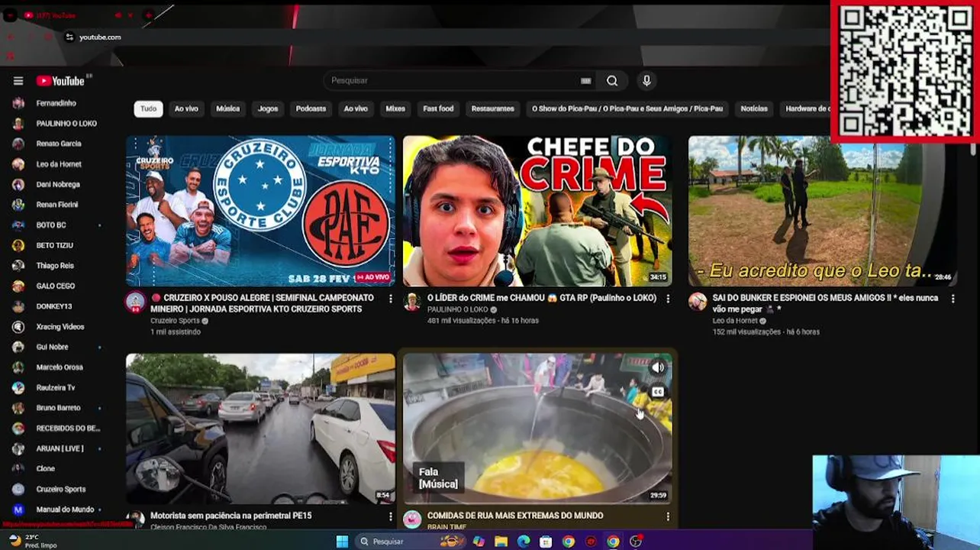
Task: Select the Notícias filter chip
Action: click(x=754, y=108)
